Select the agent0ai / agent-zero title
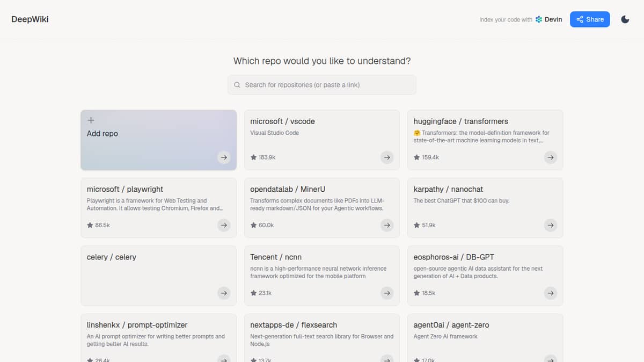Image resolution: width=644 pixels, height=362 pixels. click(x=451, y=325)
